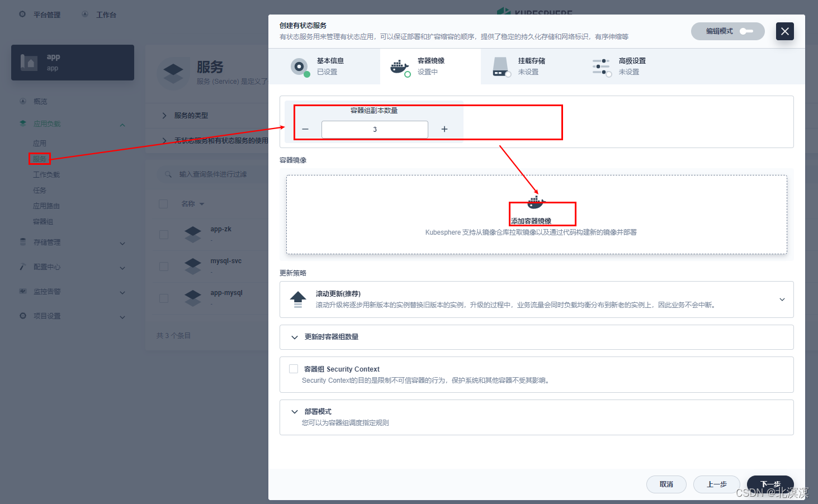
Task: Open 概览 in the sidebar
Action: (40, 102)
